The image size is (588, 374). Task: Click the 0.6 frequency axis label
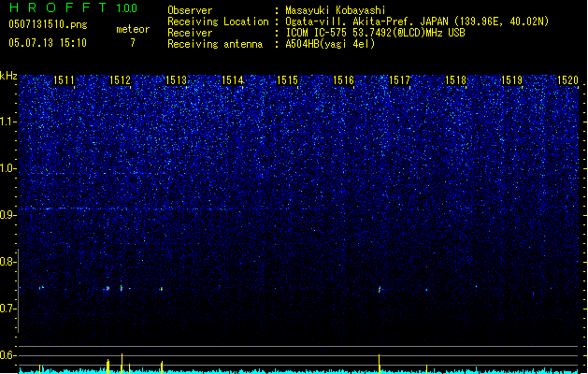click(7, 355)
